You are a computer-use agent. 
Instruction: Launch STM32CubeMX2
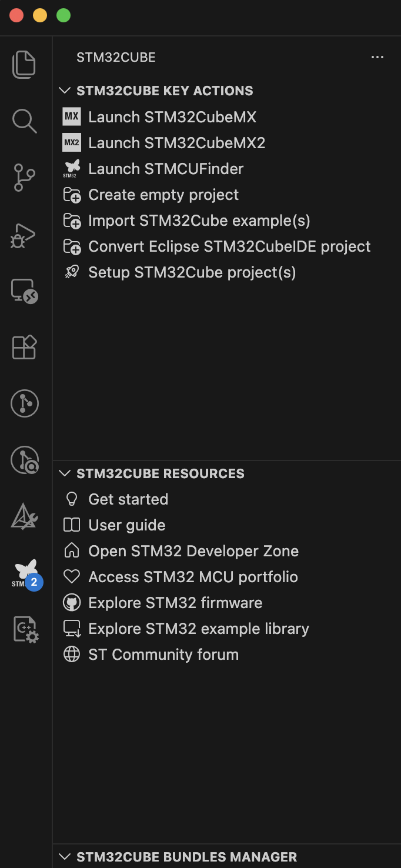coord(176,143)
